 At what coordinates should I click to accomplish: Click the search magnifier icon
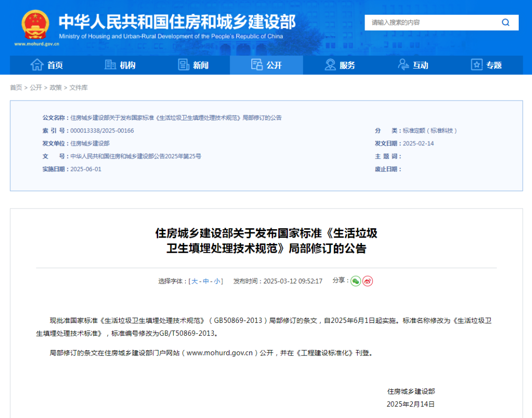[505, 23]
